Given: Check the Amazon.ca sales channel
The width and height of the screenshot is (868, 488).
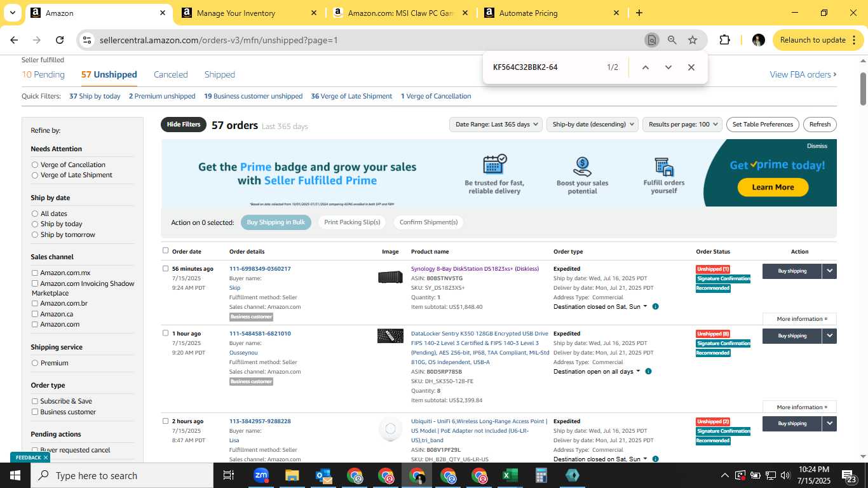Looking at the screenshot, I should (x=35, y=314).
